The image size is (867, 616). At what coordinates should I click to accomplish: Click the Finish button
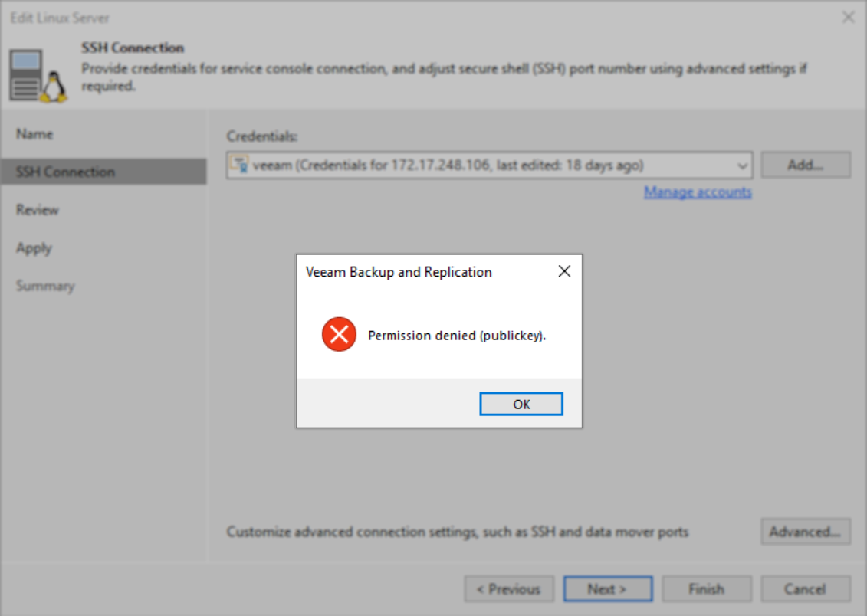706,589
